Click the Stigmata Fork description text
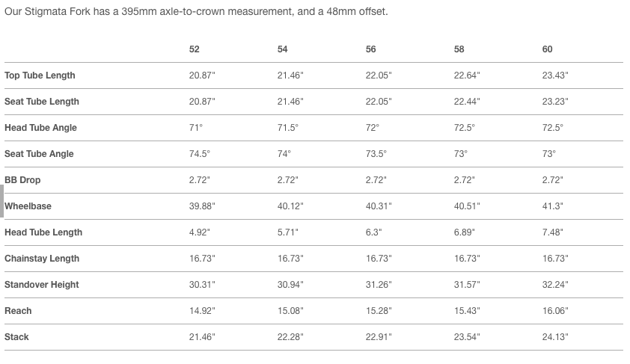Screen dimensions: 630x364 tap(196, 12)
